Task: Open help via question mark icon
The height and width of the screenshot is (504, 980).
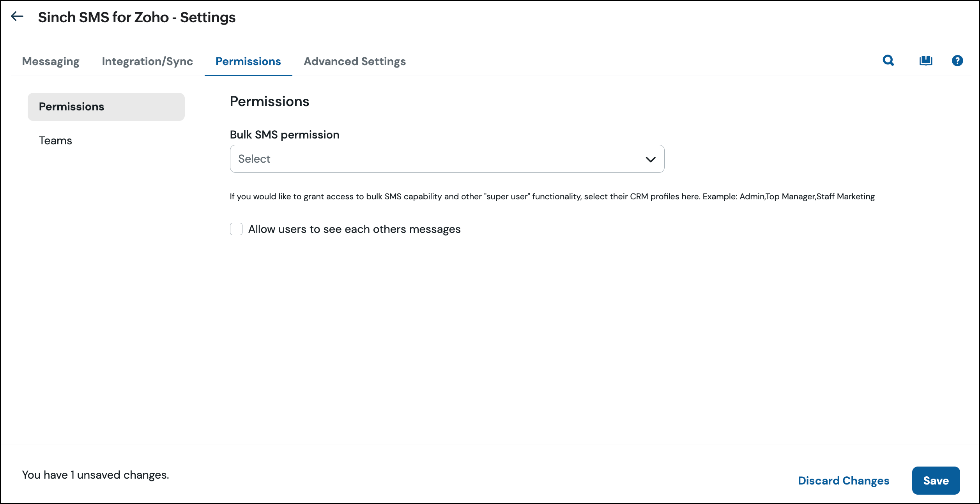Action: coord(957,60)
